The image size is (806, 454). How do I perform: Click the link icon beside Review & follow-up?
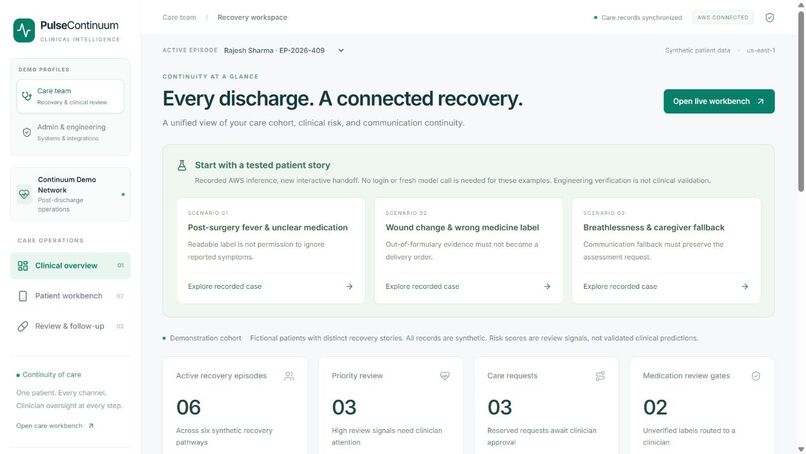coord(23,326)
